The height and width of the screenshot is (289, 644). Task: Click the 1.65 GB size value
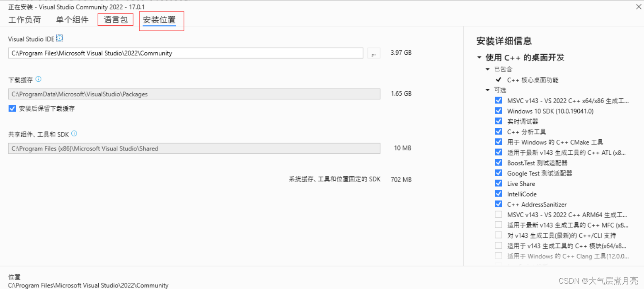[401, 94]
